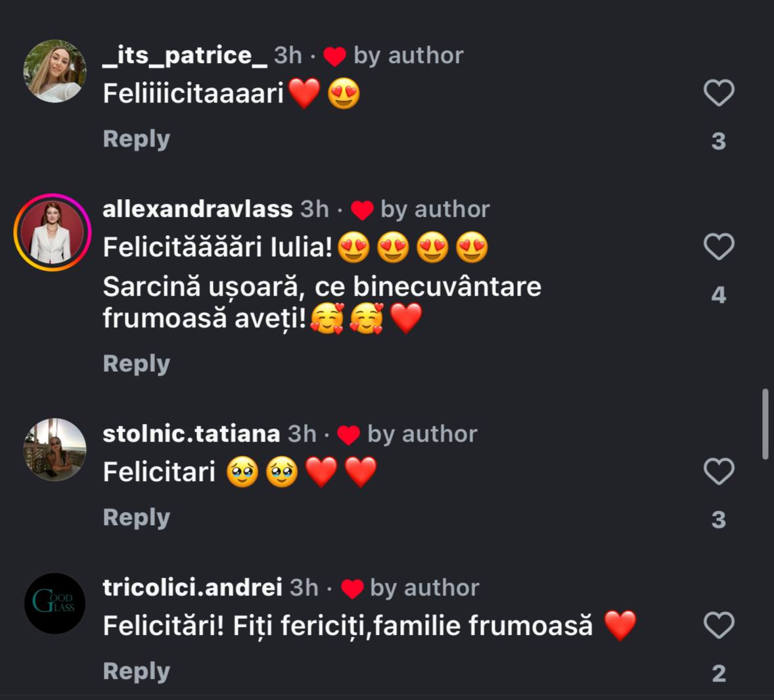Image resolution: width=774 pixels, height=700 pixels.
Task: Open _its_patrice_ username link
Action: click(x=185, y=55)
